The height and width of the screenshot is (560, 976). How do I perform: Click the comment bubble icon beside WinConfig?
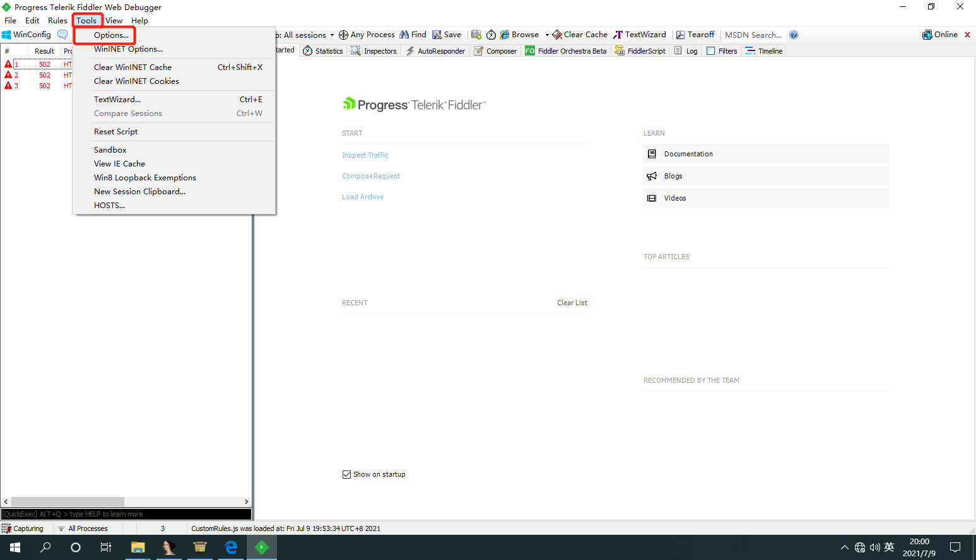pos(62,35)
